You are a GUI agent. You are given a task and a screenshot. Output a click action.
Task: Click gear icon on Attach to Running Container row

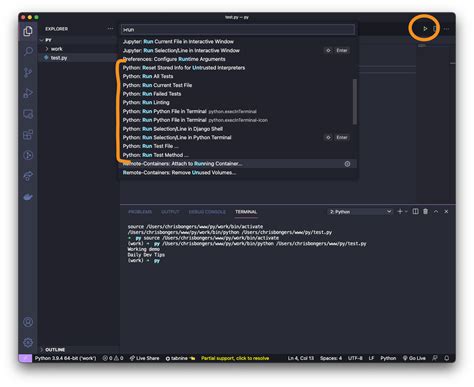pyautogui.click(x=347, y=164)
